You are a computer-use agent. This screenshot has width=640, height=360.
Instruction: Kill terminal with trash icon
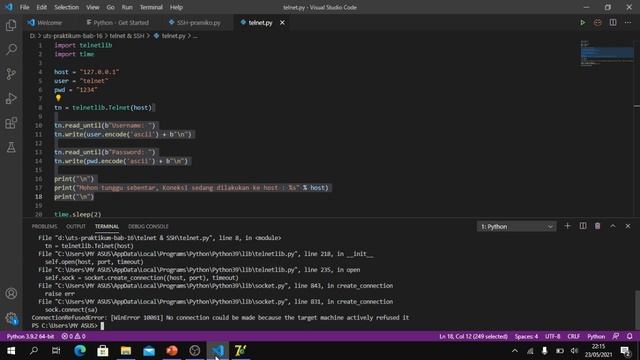click(598, 226)
